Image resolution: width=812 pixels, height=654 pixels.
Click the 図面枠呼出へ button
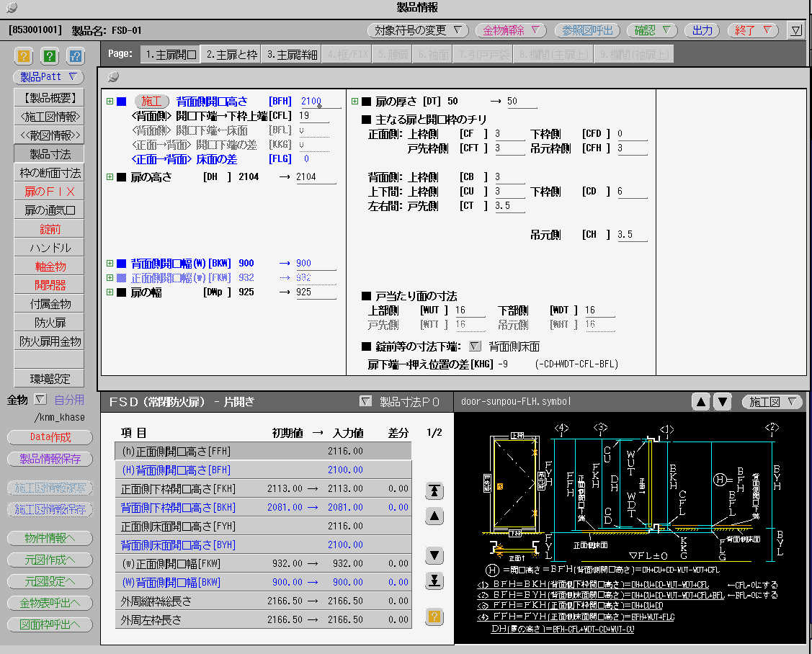click(50, 624)
